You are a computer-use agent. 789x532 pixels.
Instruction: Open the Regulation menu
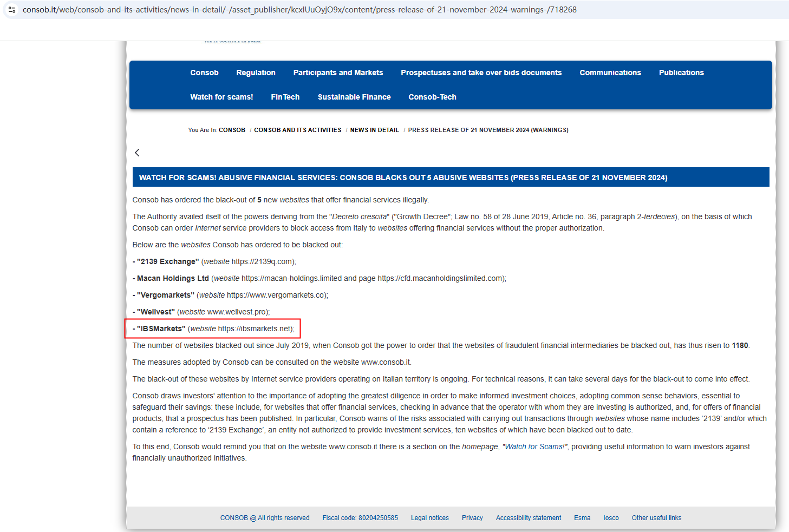[256, 73]
